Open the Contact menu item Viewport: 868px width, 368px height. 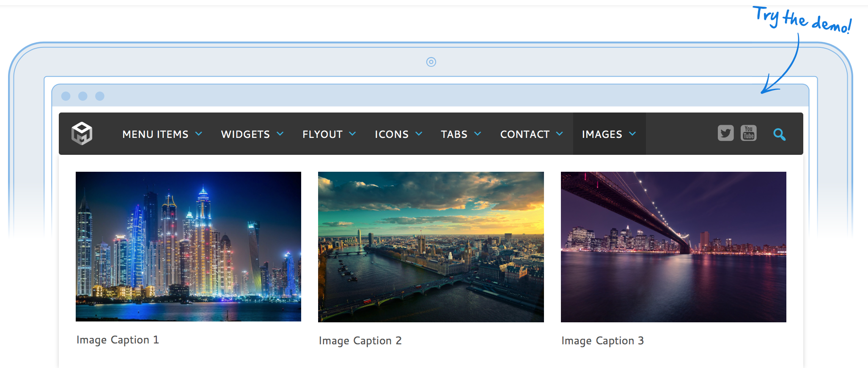click(x=525, y=134)
